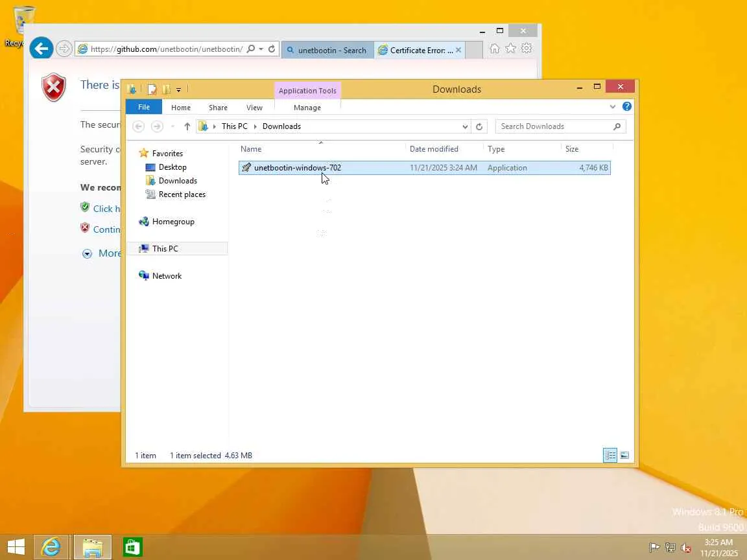Open Desktop in navigation pane
The width and height of the screenshot is (747, 560).
click(x=172, y=167)
